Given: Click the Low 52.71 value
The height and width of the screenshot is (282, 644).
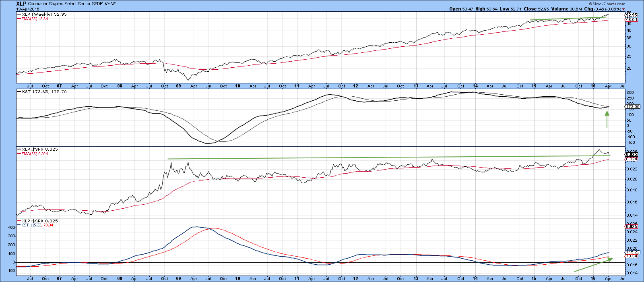Looking at the screenshot, I should point(511,9).
